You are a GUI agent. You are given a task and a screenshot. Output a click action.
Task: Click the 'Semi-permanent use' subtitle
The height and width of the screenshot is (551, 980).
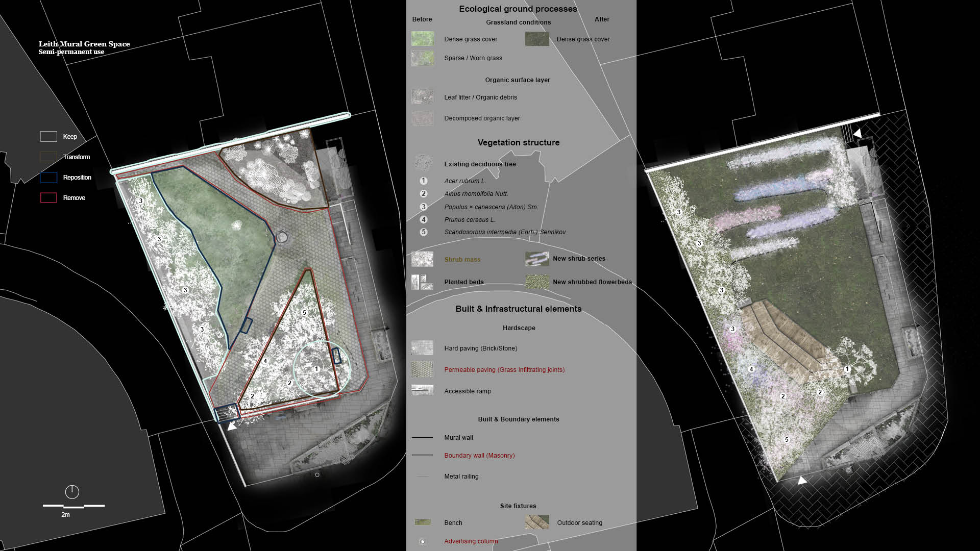point(71,52)
